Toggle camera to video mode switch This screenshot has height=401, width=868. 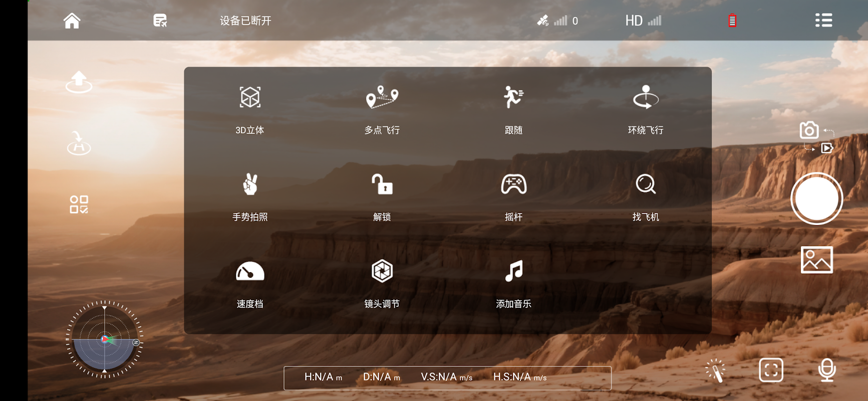click(817, 137)
